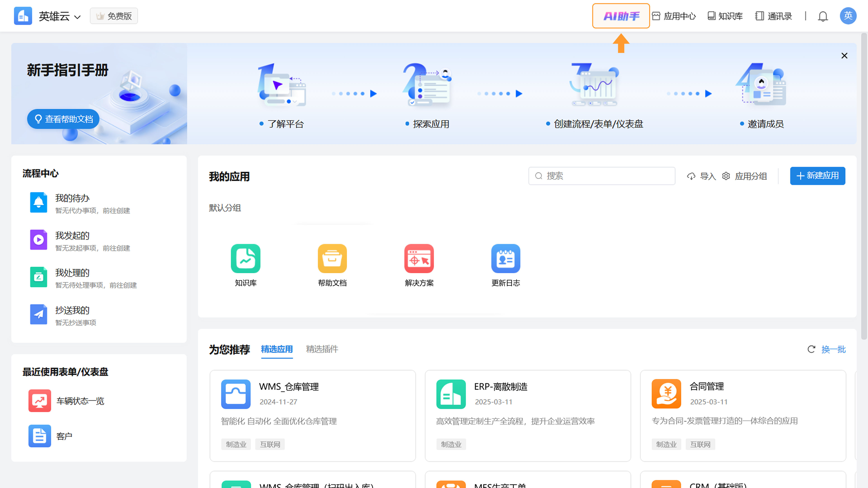Image resolution: width=868 pixels, height=488 pixels.
Task: Click 互联网 tag on WMS_仓库管理 card
Action: tap(270, 445)
